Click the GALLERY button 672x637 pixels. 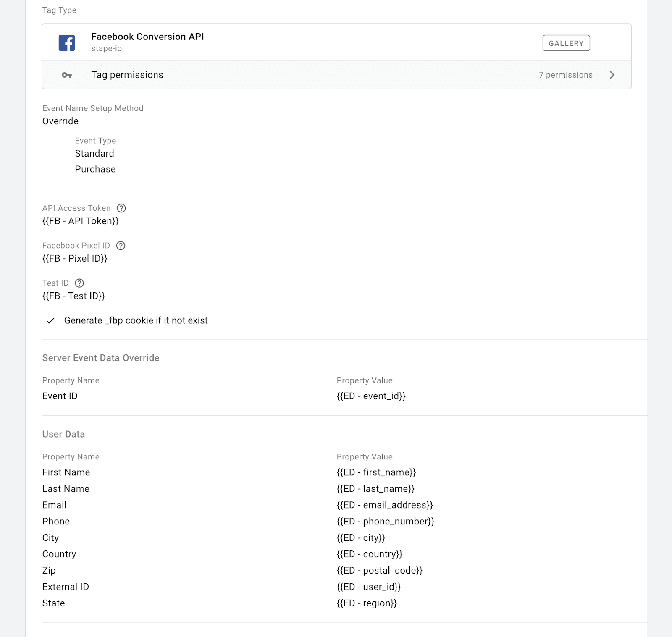click(x=566, y=43)
